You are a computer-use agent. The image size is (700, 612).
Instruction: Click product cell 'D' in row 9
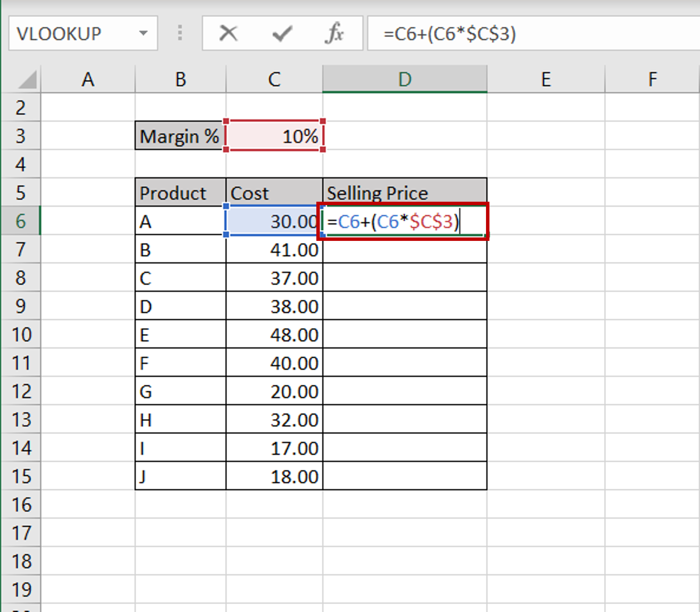pos(180,306)
